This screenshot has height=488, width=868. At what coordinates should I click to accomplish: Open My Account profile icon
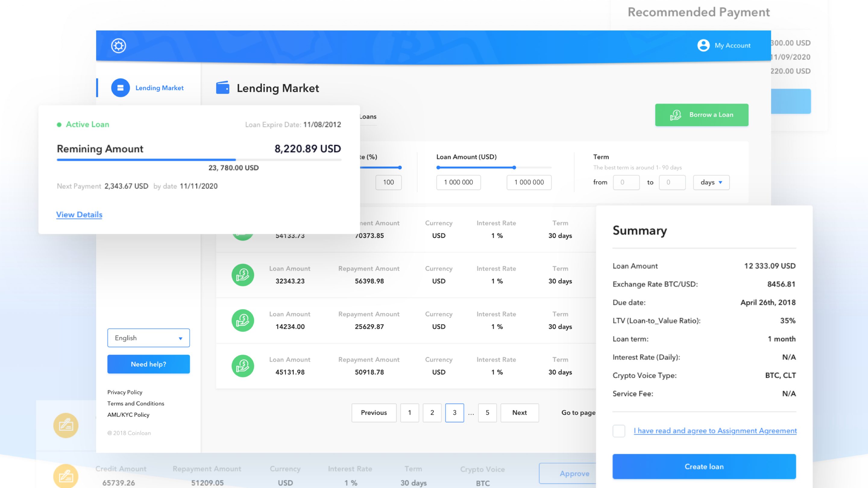703,45
